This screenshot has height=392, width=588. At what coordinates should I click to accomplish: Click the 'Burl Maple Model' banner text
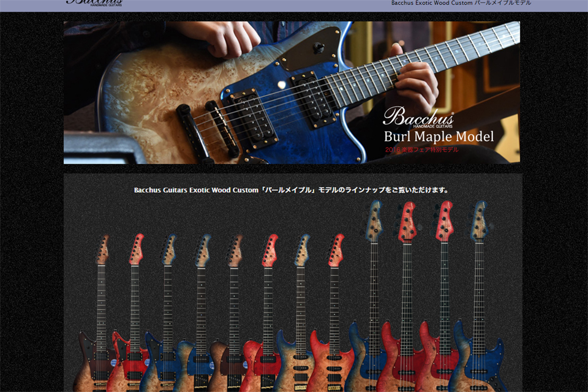[x=439, y=136]
